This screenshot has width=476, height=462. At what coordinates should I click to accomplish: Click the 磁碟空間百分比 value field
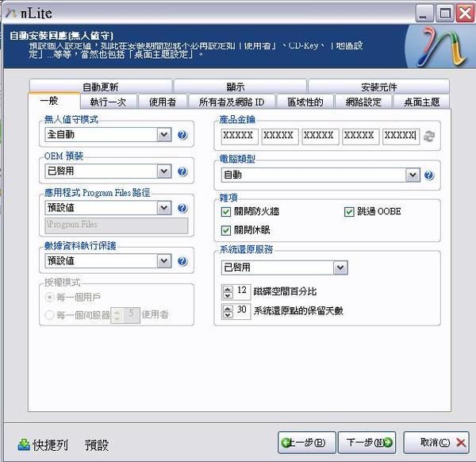click(242, 292)
